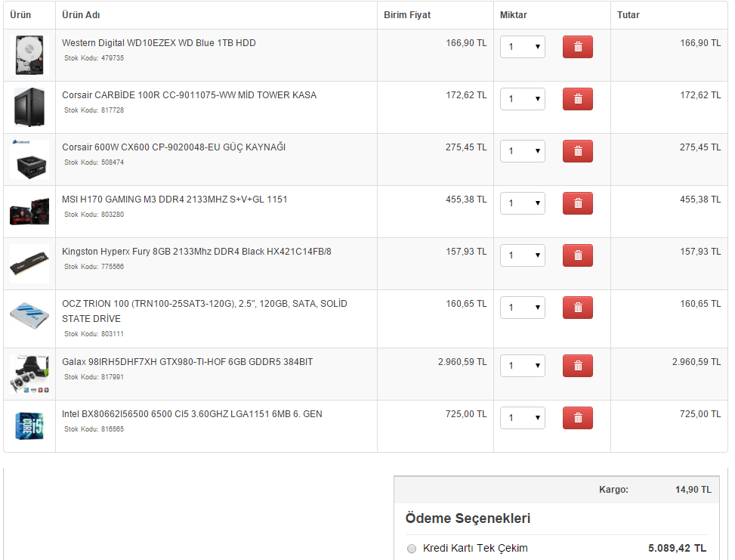This screenshot has height=560, width=735.
Task: Open quantity dropdown for Western Digital HDD
Action: click(523, 47)
